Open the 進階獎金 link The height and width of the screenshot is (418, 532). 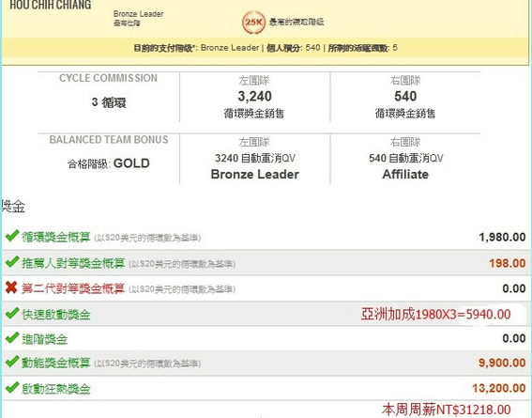44,339
